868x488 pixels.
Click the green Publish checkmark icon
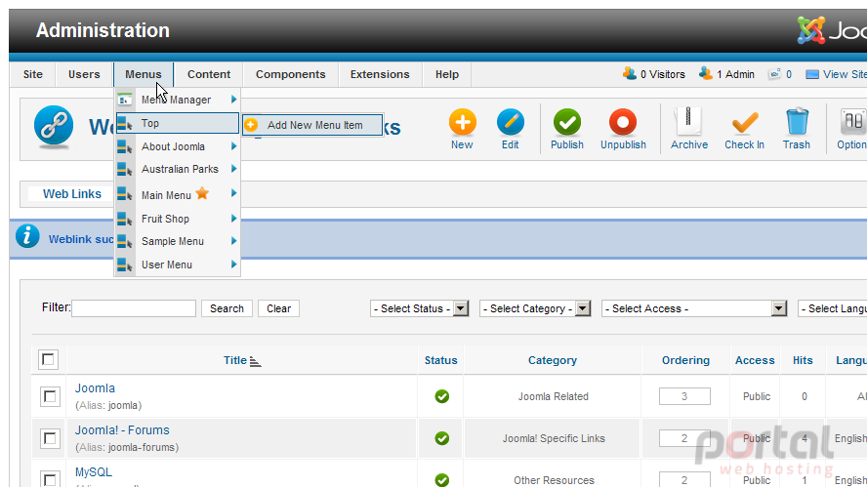(567, 122)
